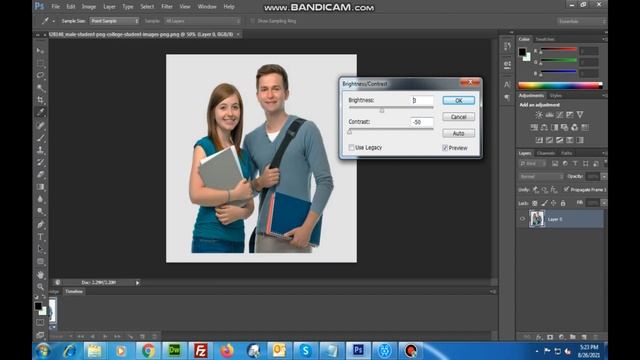Add a Hue/Saturation adjustment layer

(534, 127)
